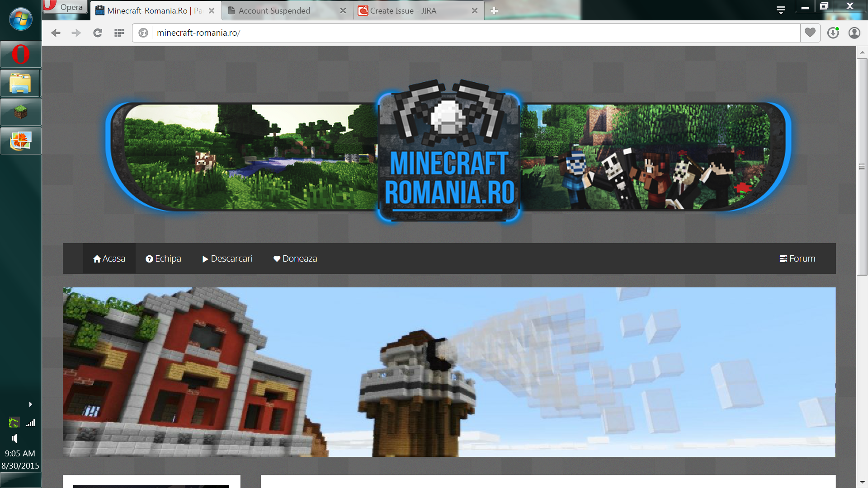Open a new tab with the plus button
The width and height of the screenshot is (868, 488).
click(494, 11)
